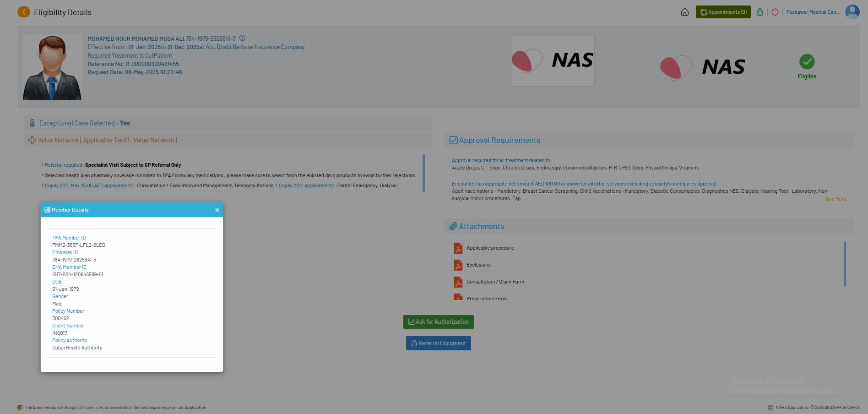Click Ask for Authorization button
868x414 pixels.
438,322
